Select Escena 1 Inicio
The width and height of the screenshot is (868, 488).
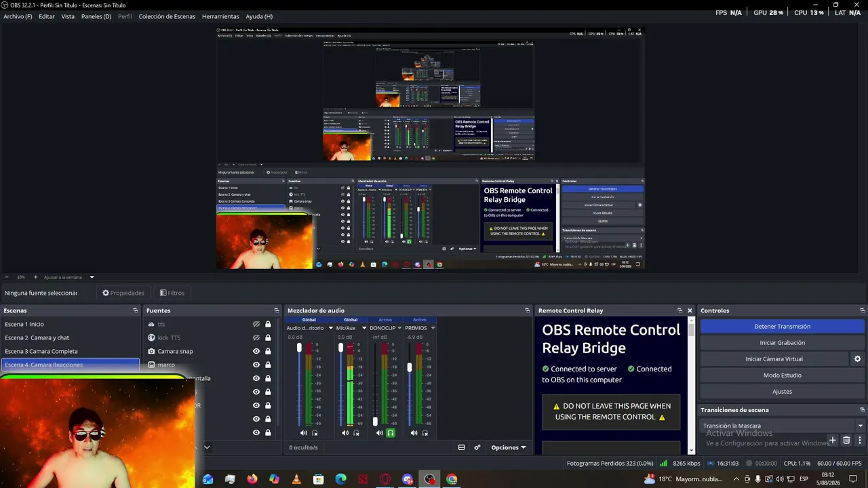(x=70, y=324)
